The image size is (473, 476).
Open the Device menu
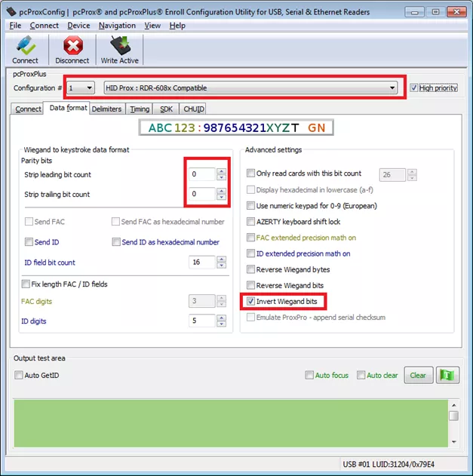[x=78, y=26]
